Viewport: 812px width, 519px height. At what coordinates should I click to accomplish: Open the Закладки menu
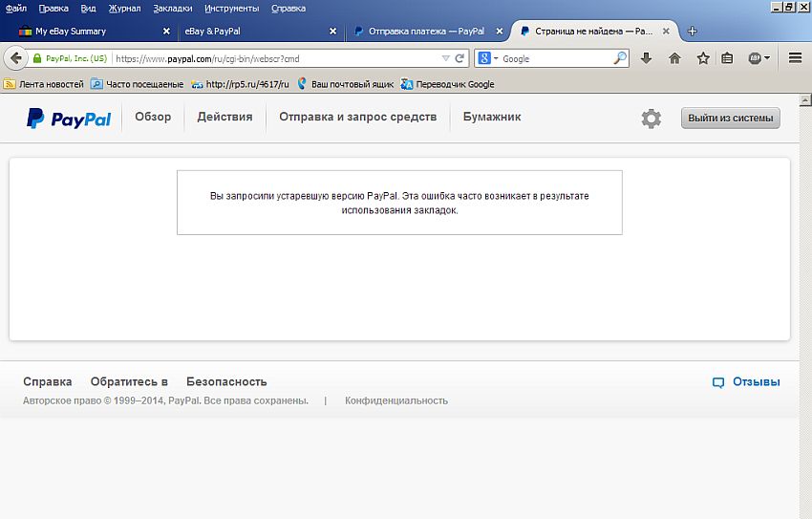[172, 8]
